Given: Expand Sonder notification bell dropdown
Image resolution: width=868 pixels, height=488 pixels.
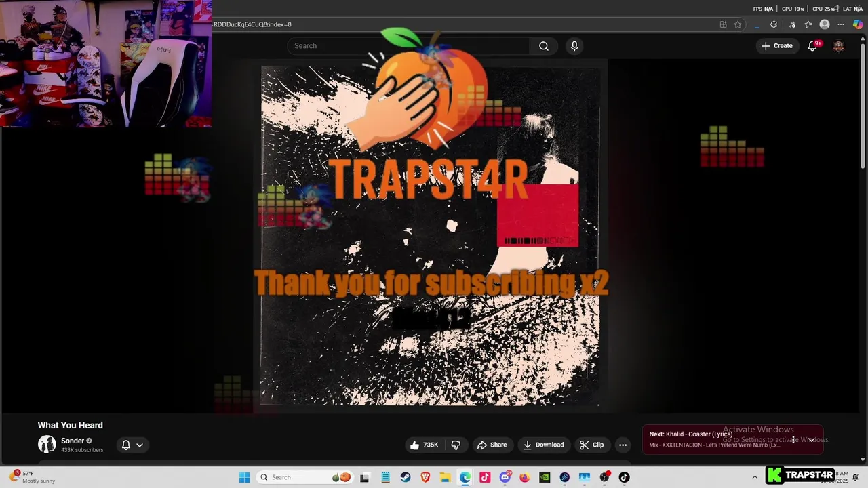Looking at the screenshot, I should pos(132,445).
